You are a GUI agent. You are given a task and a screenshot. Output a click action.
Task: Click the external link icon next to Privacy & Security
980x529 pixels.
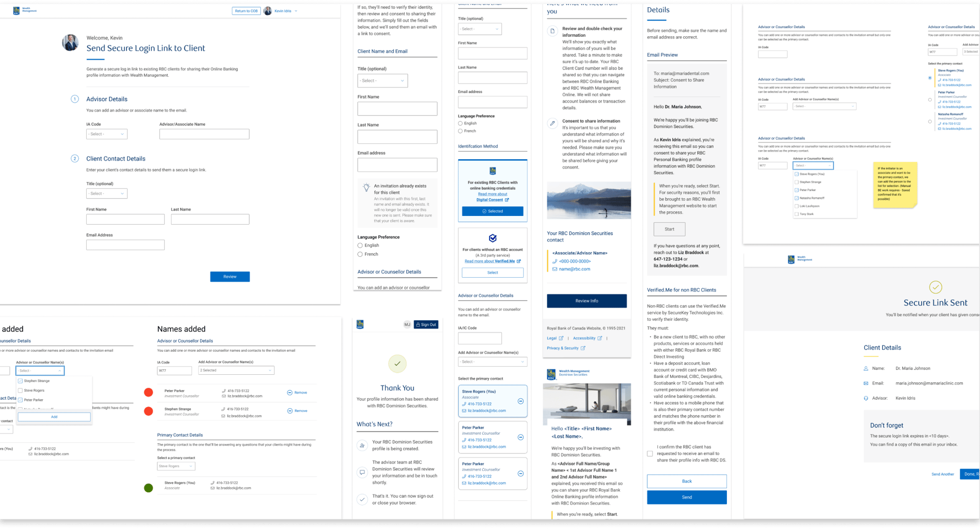pos(583,348)
